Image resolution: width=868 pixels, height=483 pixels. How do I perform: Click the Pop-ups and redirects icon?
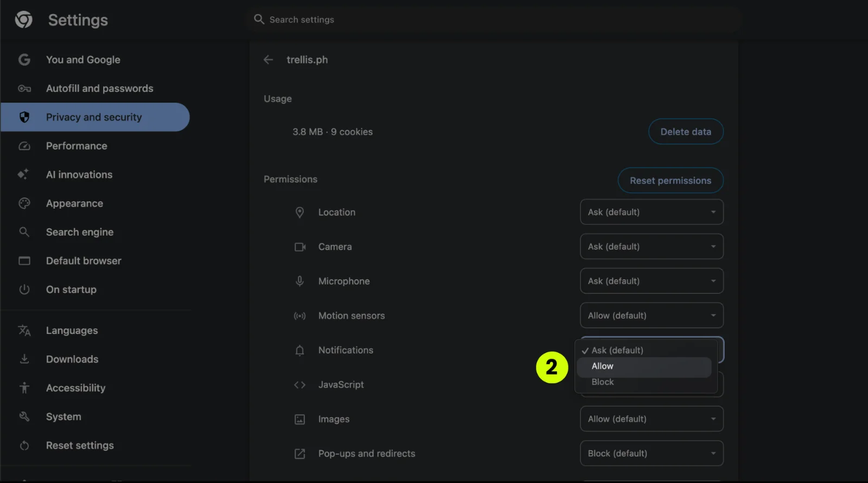[x=299, y=454]
